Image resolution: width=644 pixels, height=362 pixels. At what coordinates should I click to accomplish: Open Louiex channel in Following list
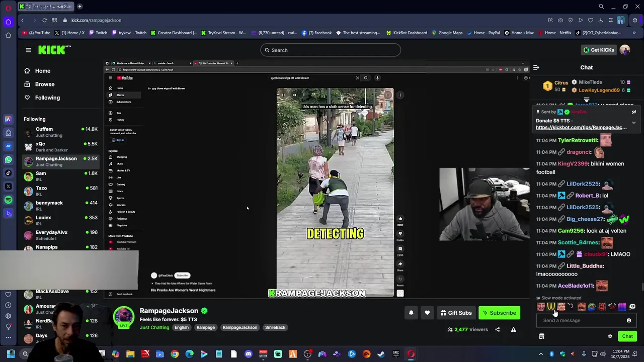tap(60, 220)
